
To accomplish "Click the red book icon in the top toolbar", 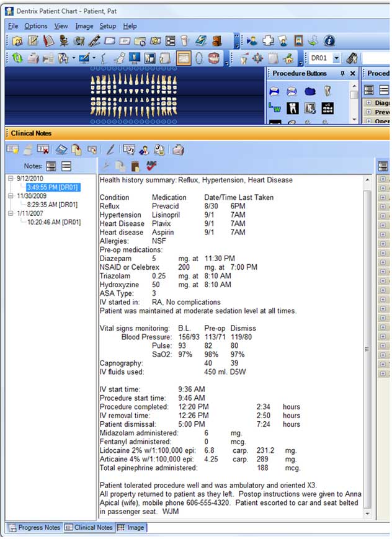I will [48, 41].
